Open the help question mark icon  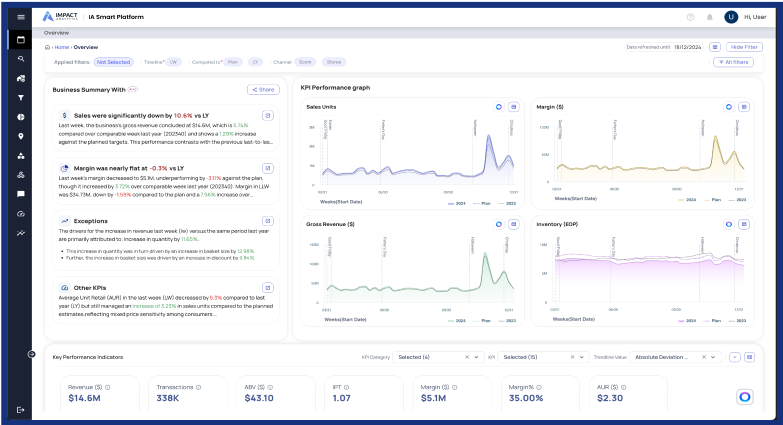[x=690, y=17]
